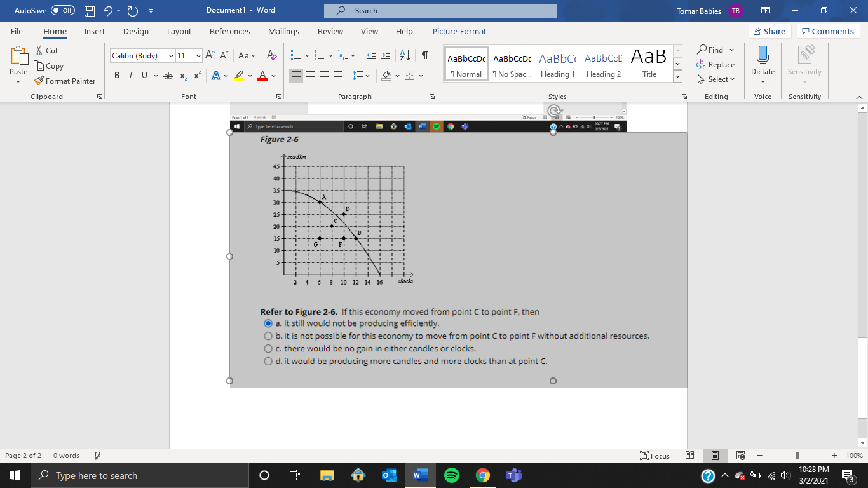Open the font size dropdown

pyautogui.click(x=199, y=55)
